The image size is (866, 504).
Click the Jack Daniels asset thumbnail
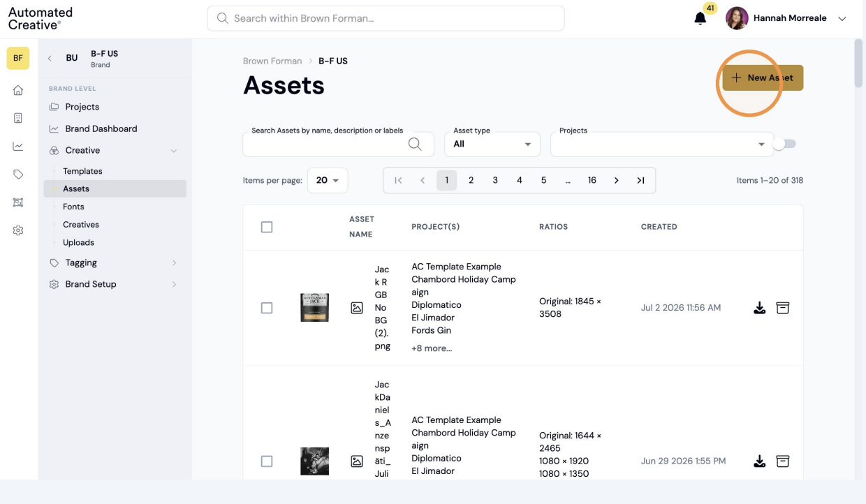(x=314, y=461)
